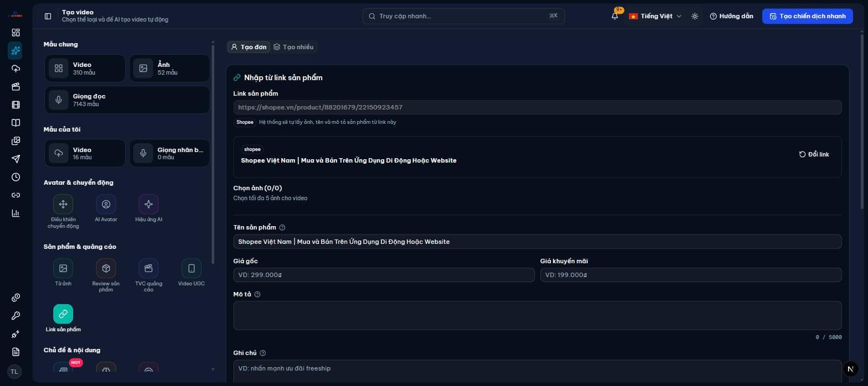868x386 pixels.
Task: Open the Hướng dẫn guide
Action: coord(731,16)
